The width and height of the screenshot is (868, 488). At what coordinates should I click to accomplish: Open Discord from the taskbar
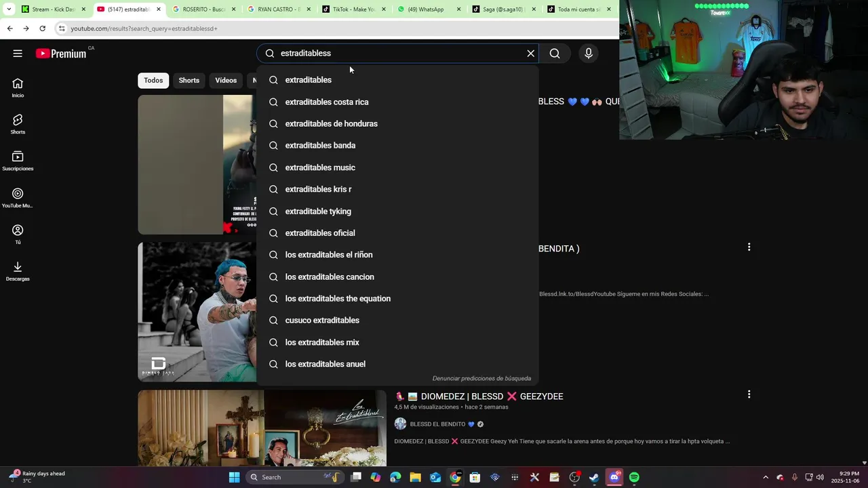coord(614,477)
